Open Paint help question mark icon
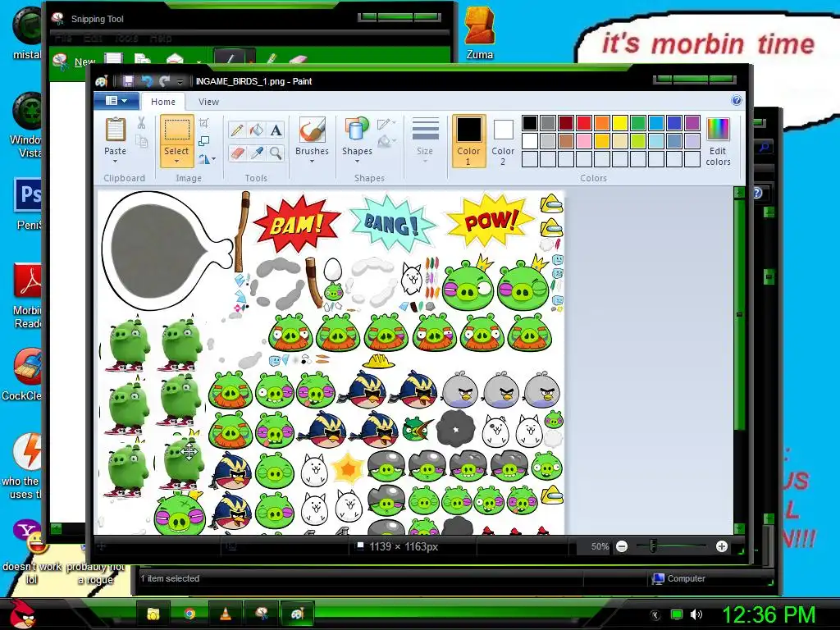840x630 pixels. coord(737,100)
